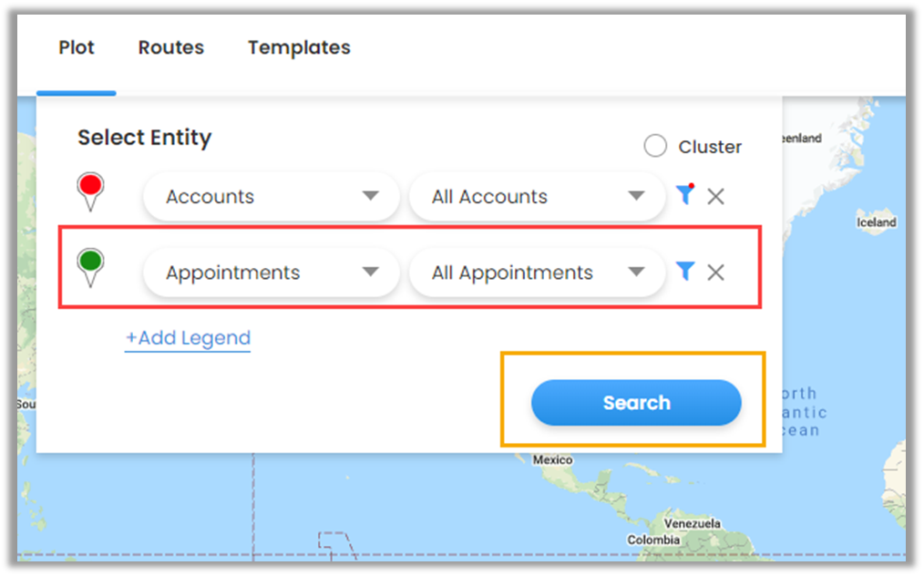The width and height of the screenshot is (924, 576).
Task: Expand the All Accounts view dropdown
Action: pyautogui.click(x=537, y=196)
